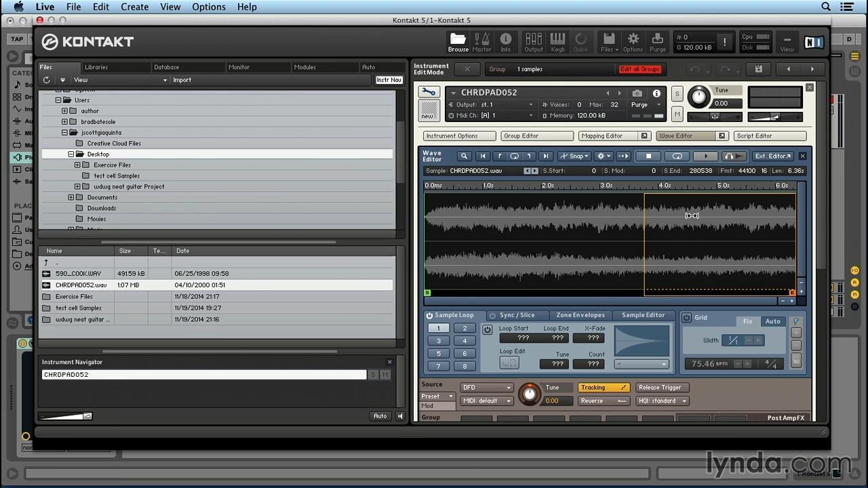Open the Info pane icon
868x488 pixels.
pyautogui.click(x=505, y=42)
